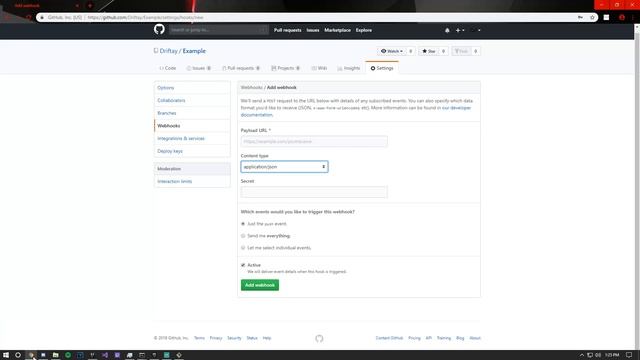Open the Projects repository tab
The image size is (640, 360).
(x=285, y=68)
